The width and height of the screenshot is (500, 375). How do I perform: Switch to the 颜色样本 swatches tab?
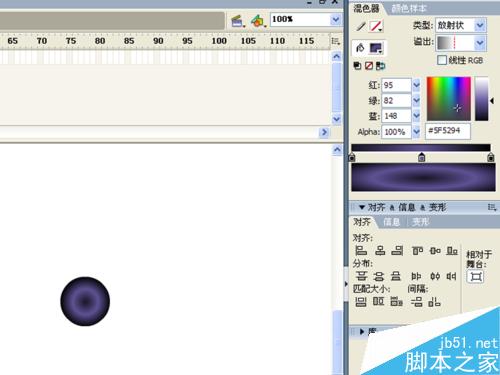[x=409, y=8]
